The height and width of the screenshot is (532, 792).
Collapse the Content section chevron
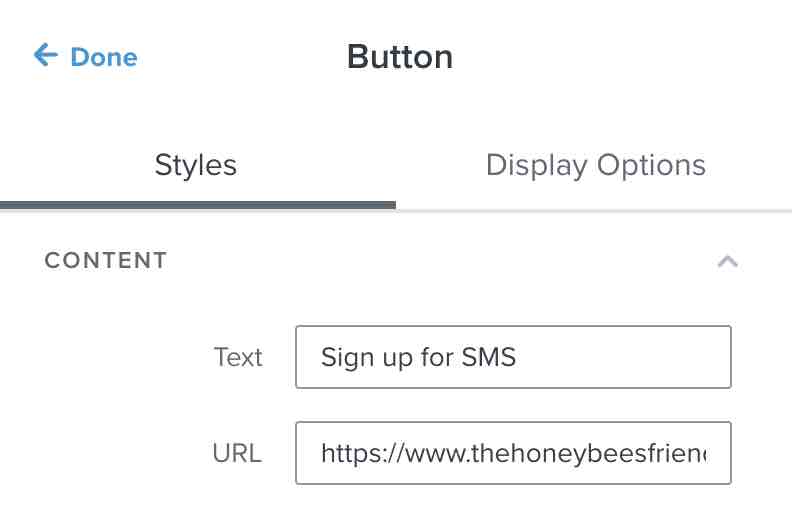click(728, 262)
